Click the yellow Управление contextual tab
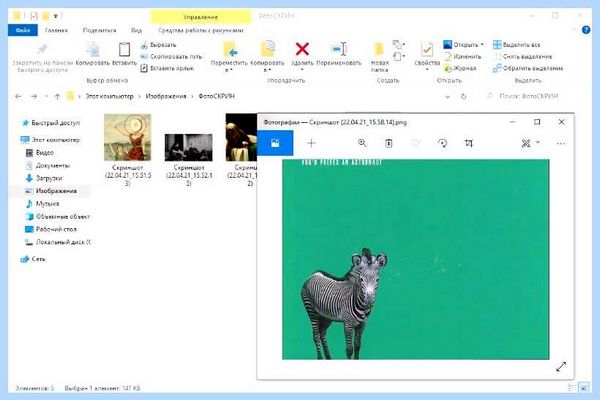The height and width of the screenshot is (400, 600). point(201,17)
